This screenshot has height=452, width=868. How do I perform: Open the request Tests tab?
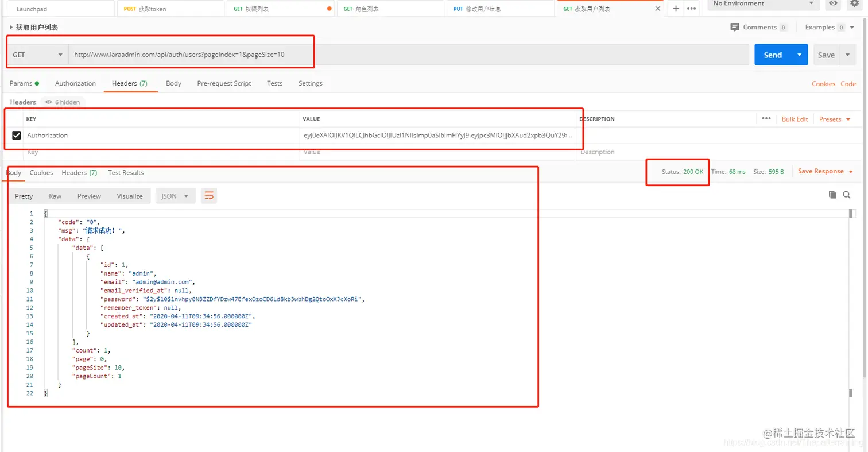pyautogui.click(x=274, y=83)
